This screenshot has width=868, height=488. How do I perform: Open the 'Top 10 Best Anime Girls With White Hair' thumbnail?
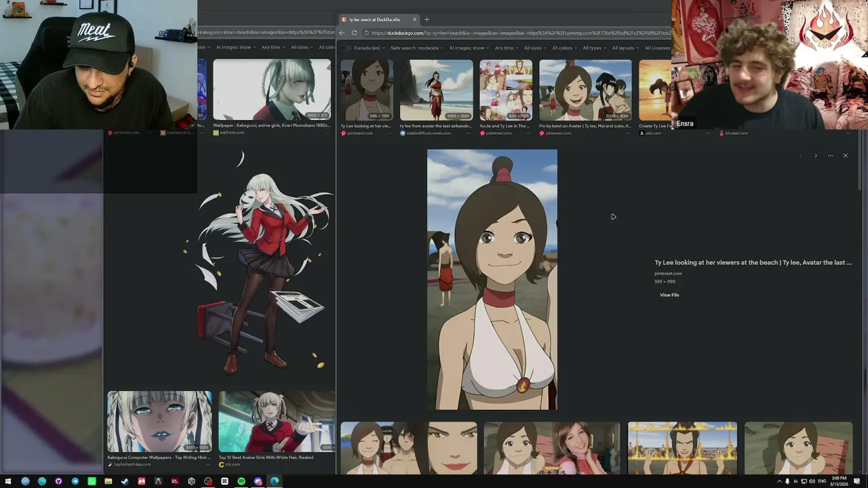pyautogui.click(x=277, y=422)
